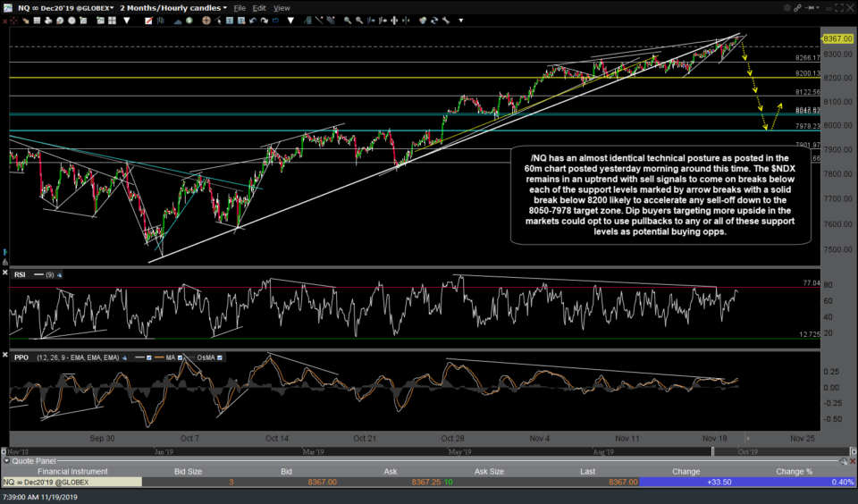The width and height of the screenshot is (858, 504).
Task: Click the orange MA line color sample
Action: coord(159,357)
